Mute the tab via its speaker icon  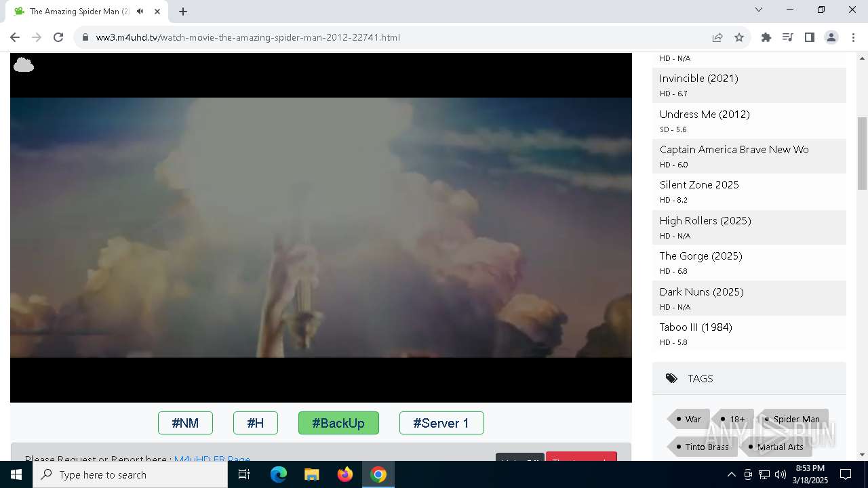point(140,12)
